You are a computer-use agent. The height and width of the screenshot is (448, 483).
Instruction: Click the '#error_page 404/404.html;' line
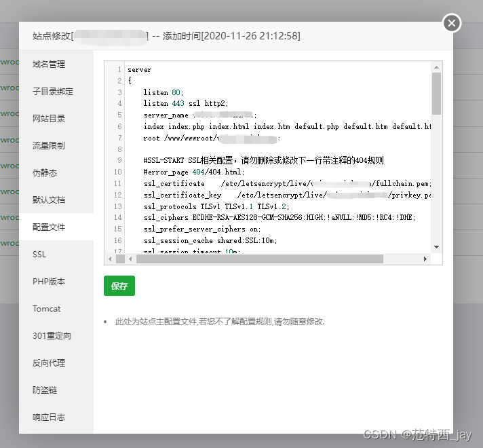tap(194, 172)
